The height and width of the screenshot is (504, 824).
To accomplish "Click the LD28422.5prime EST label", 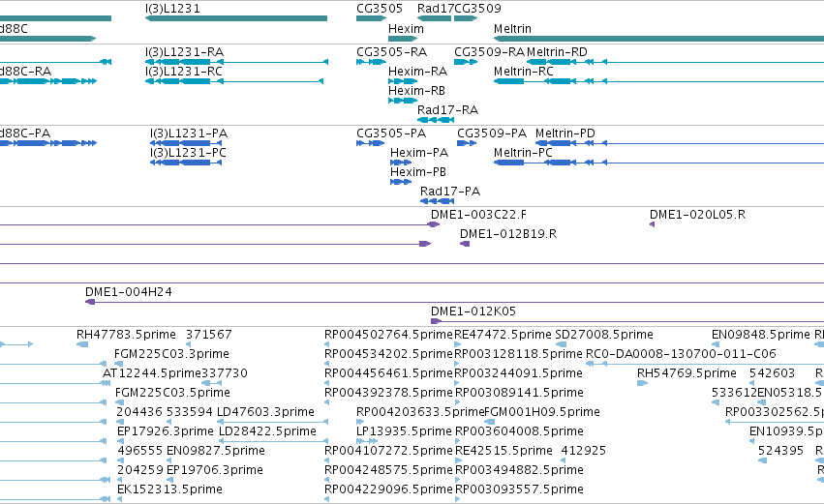I will [267, 431].
